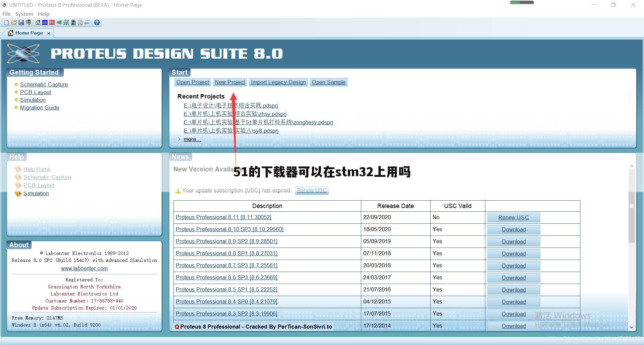Screen dimensions: 644x345
Task: Open the Source Code toolbar icon
Action: coord(87,22)
